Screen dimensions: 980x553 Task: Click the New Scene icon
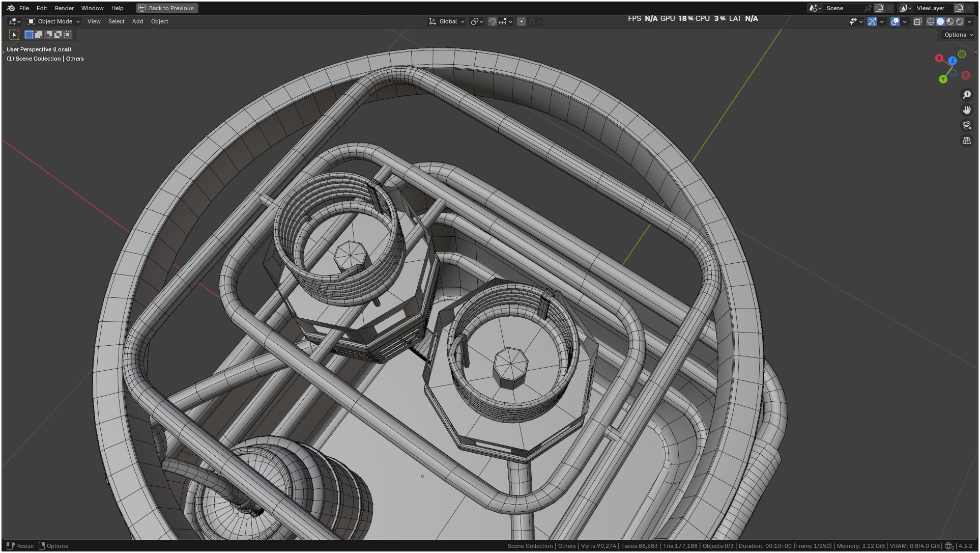879,8
